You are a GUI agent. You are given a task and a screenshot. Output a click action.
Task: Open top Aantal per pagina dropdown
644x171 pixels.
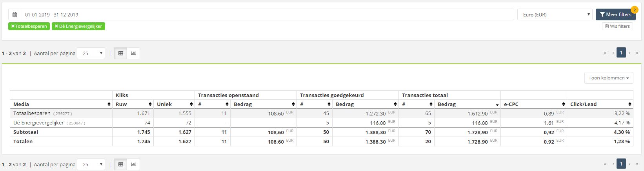pyautogui.click(x=91, y=53)
